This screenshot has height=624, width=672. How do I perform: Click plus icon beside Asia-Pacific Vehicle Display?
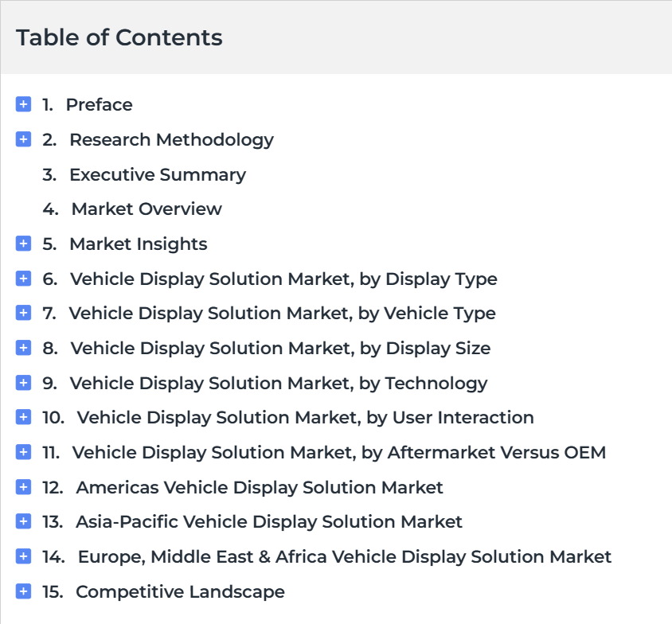[23, 521]
